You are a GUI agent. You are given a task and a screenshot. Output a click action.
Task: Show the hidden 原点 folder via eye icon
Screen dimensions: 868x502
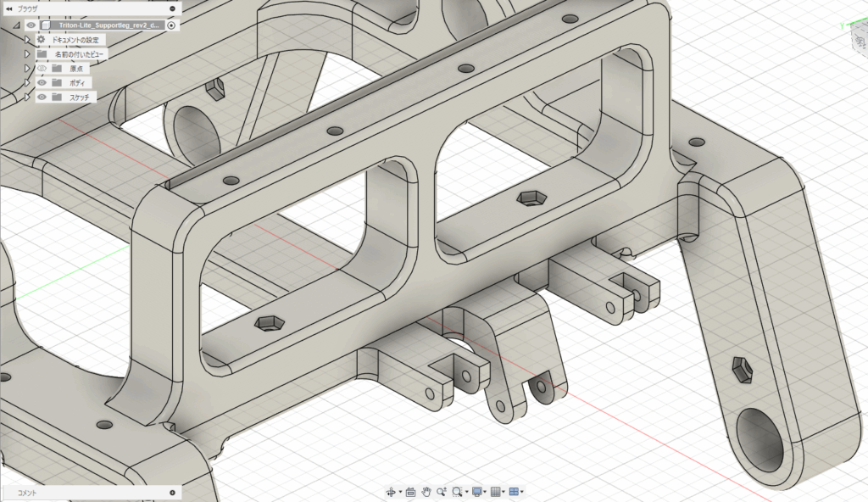(42, 68)
